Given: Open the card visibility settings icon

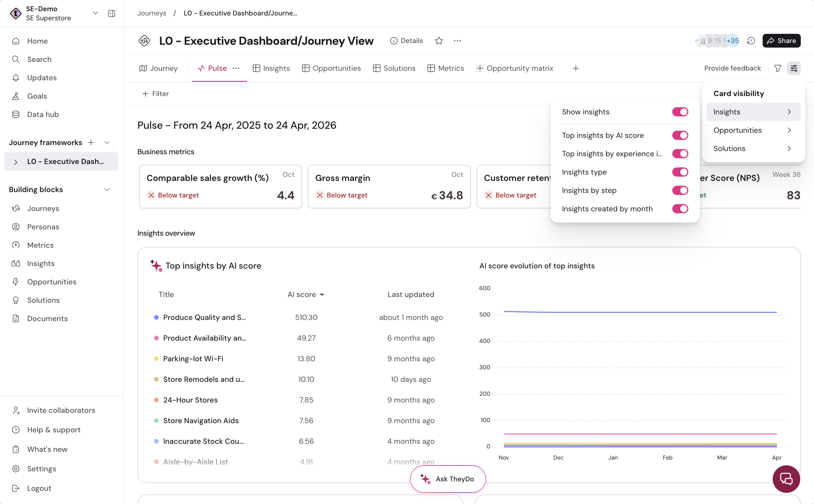Looking at the screenshot, I should (794, 68).
